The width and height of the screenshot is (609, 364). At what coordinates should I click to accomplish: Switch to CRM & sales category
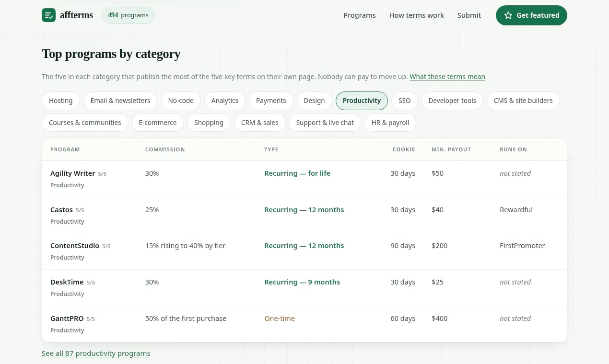tap(260, 123)
